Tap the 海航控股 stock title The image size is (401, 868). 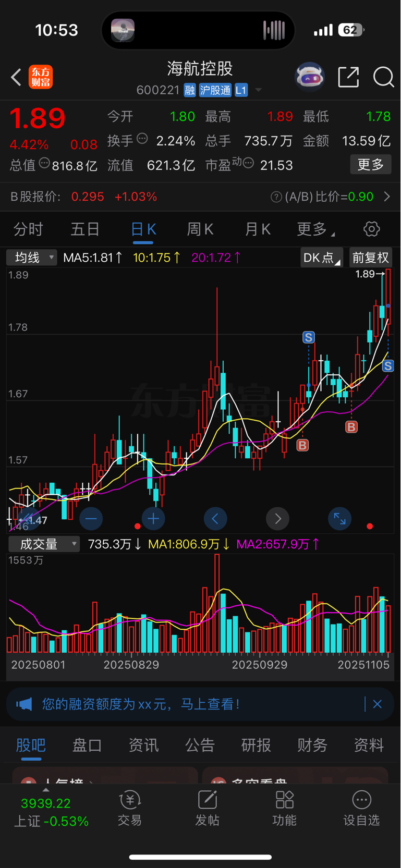[200, 68]
